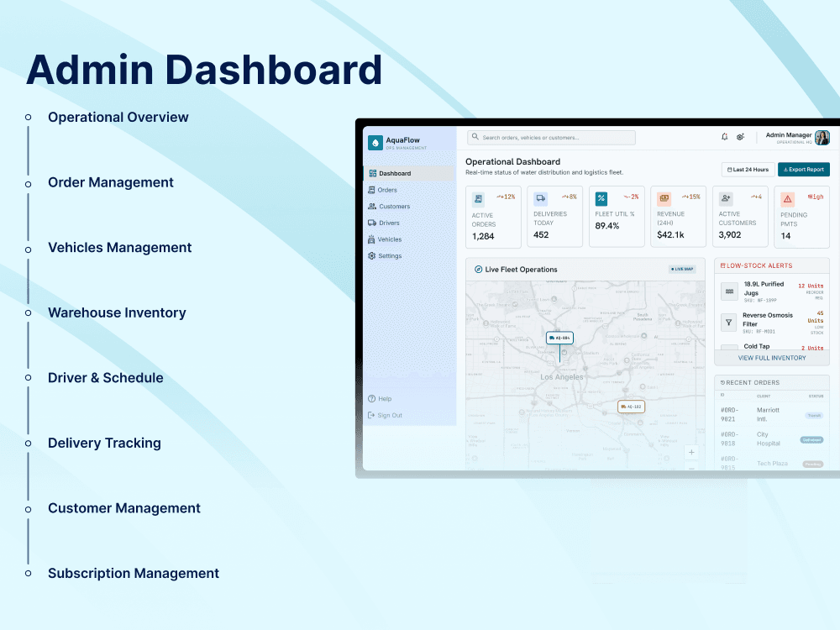Click Help link in sidebar
Image resolution: width=840 pixels, height=630 pixels.
pos(385,398)
